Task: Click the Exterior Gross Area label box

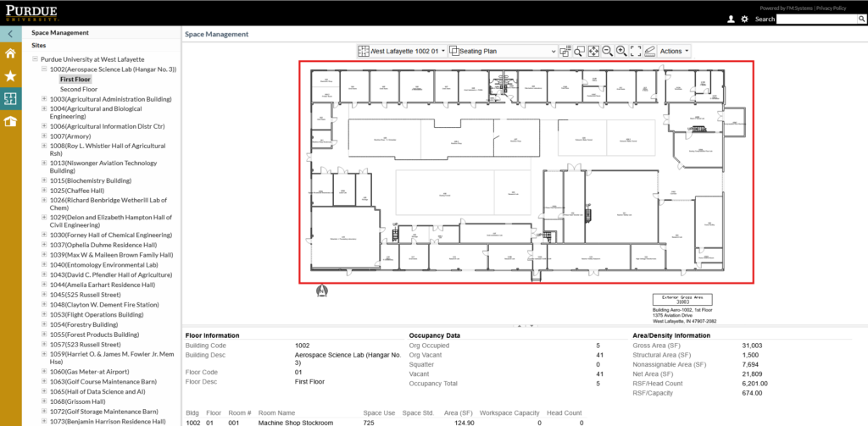Action: coord(682,299)
